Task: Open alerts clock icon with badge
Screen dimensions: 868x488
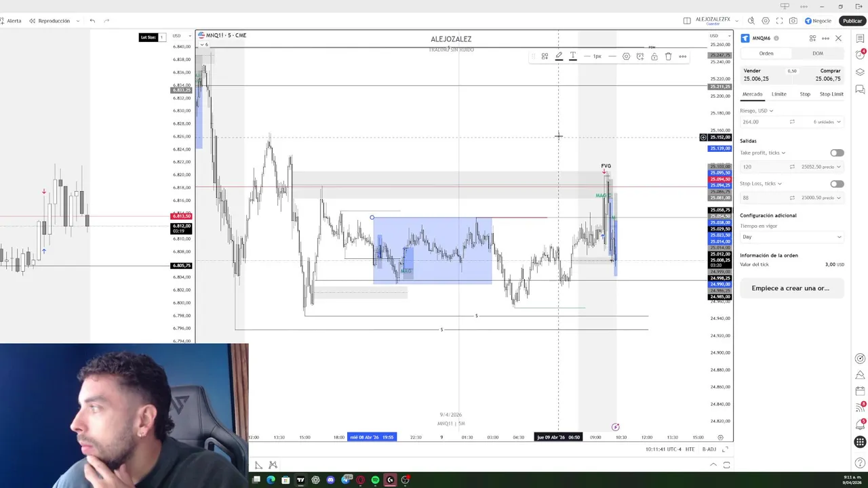Action: (x=861, y=55)
